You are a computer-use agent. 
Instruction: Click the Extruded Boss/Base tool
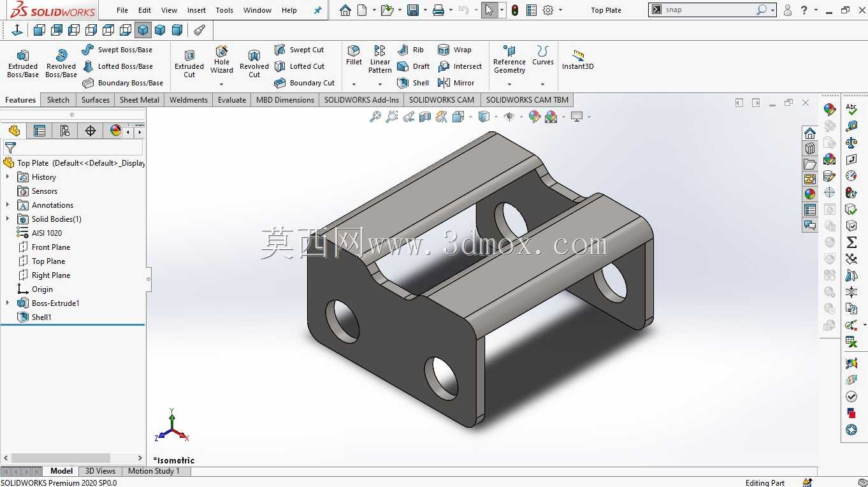click(x=23, y=64)
